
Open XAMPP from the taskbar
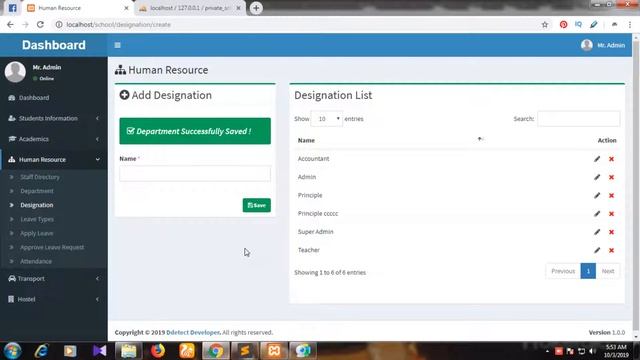click(274, 351)
